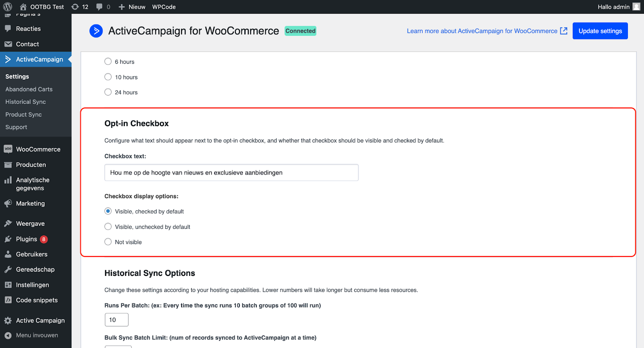Click the Nieuw label in admin bar

(x=137, y=7)
